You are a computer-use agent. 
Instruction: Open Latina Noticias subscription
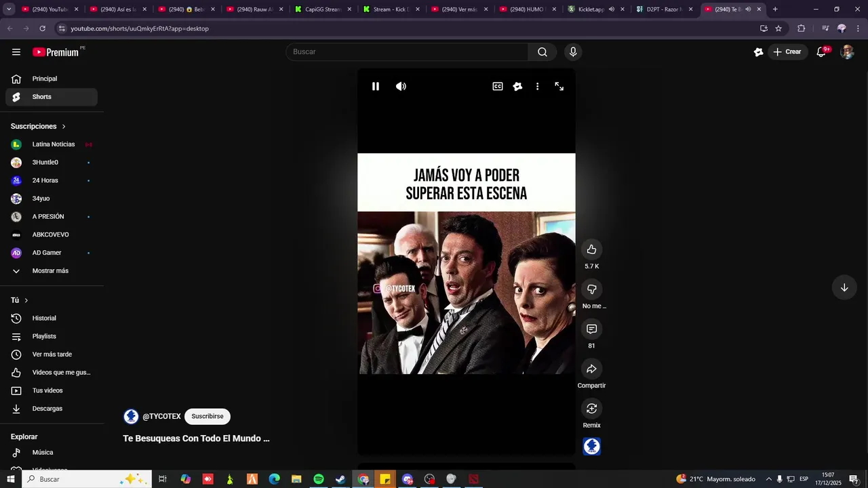click(x=52, y=144)
